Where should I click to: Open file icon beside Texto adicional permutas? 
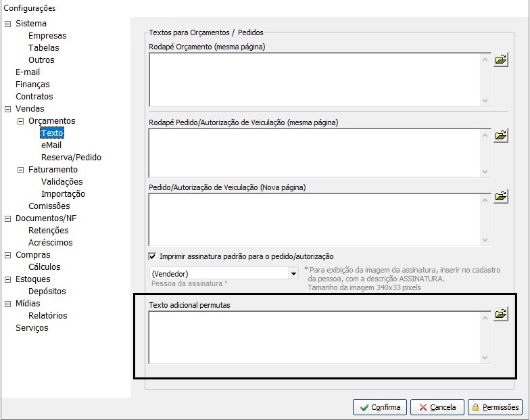[500, 314]
